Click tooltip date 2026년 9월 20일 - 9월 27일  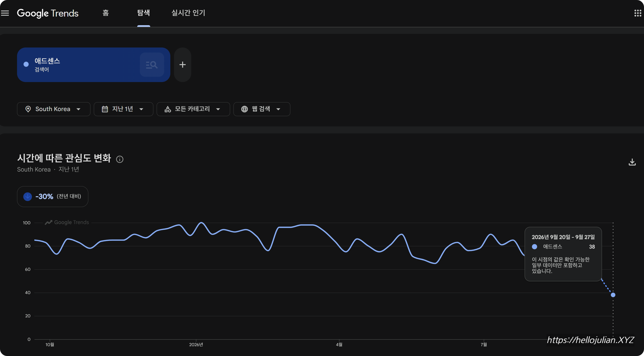(563, 237)
